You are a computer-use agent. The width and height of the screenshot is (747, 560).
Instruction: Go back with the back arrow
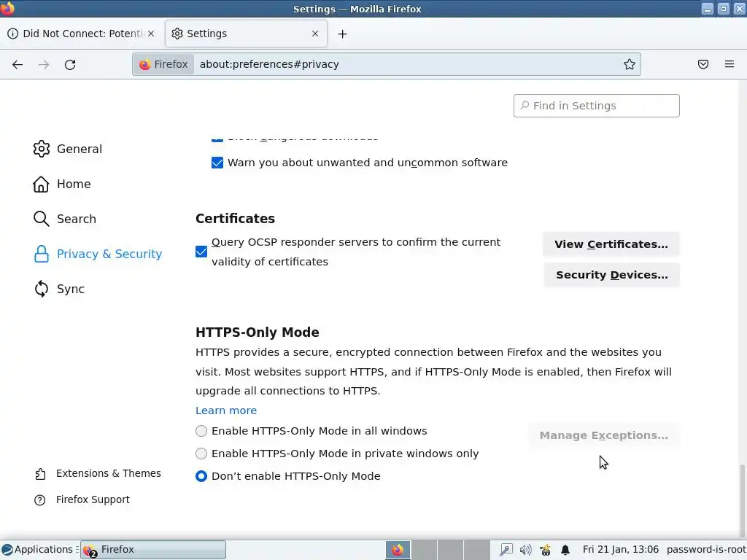click(18, 64)
